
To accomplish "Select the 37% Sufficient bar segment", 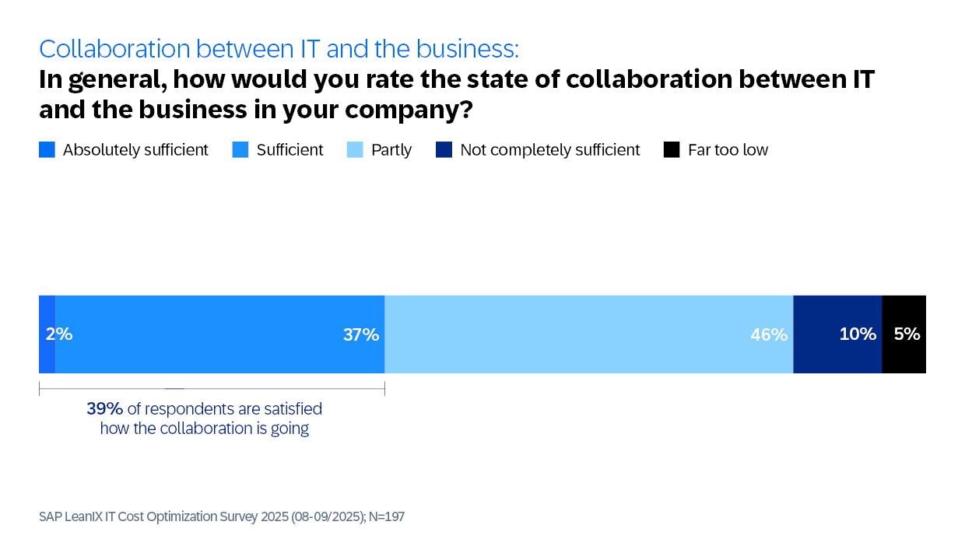I will pos(220,334).
